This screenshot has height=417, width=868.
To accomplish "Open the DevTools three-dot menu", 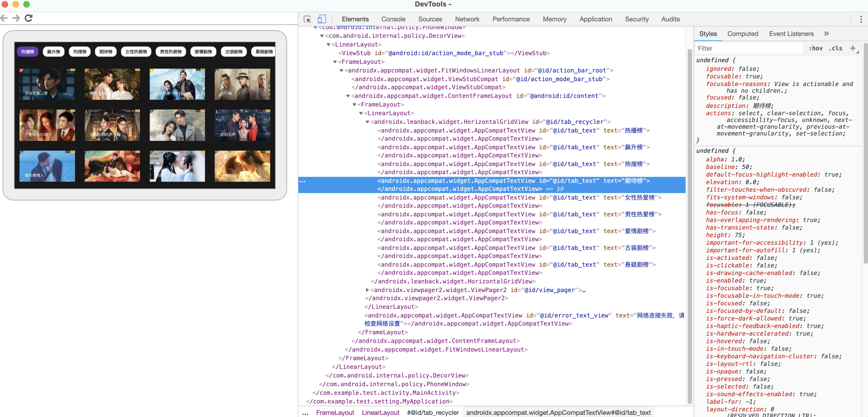I will pyautogui.click(x=861, y=19).
